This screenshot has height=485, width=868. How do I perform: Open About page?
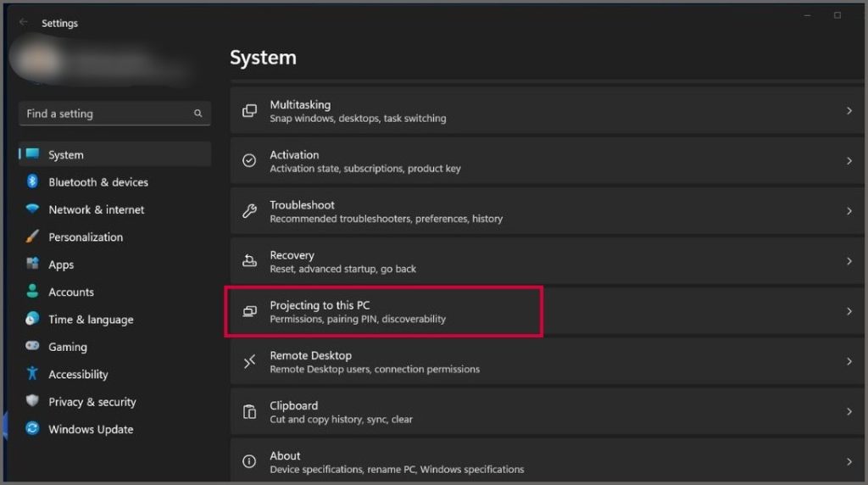click(x=547, y=460)
